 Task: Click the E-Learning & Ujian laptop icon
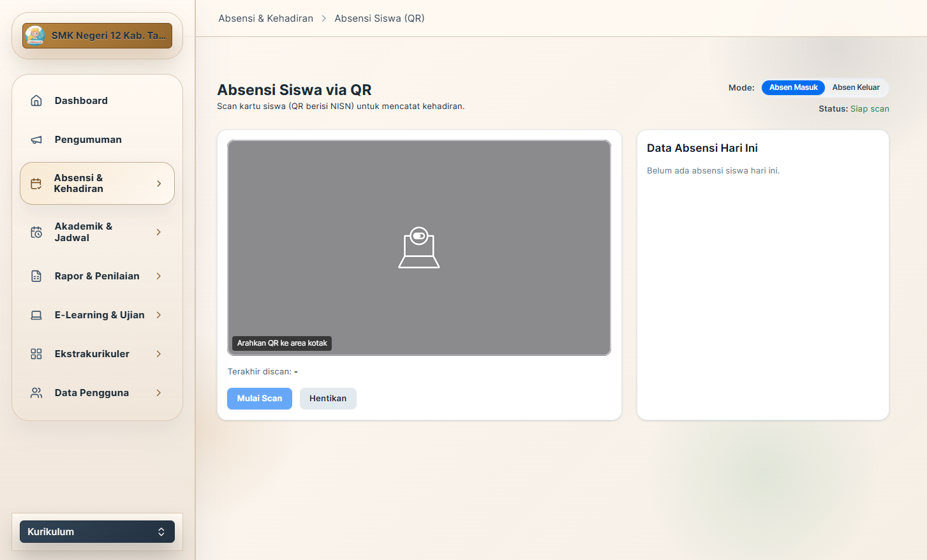(x=36, y=315)
